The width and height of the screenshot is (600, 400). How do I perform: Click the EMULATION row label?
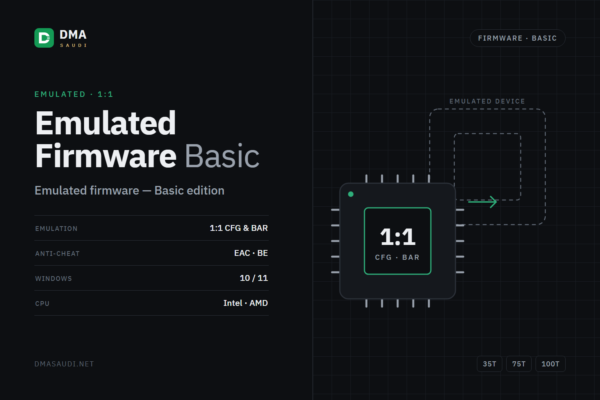[56, 229]
